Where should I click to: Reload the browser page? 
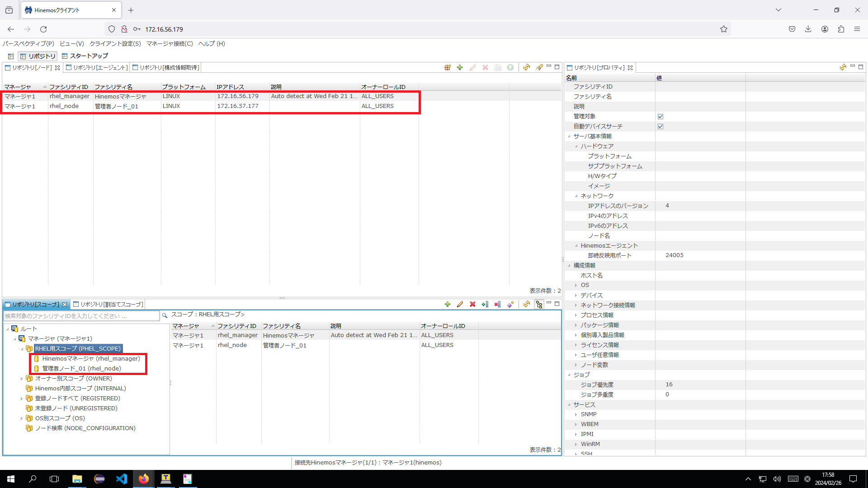(43, 29)
